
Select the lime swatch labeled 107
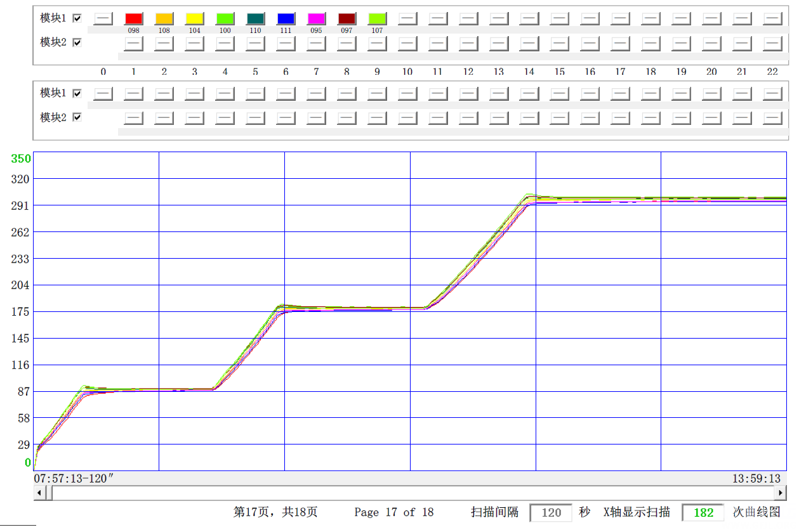377,18
